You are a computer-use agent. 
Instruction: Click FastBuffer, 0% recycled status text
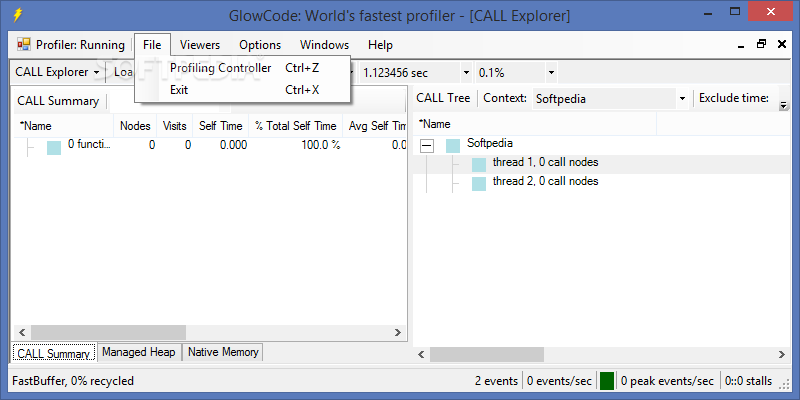coord(73,381)
